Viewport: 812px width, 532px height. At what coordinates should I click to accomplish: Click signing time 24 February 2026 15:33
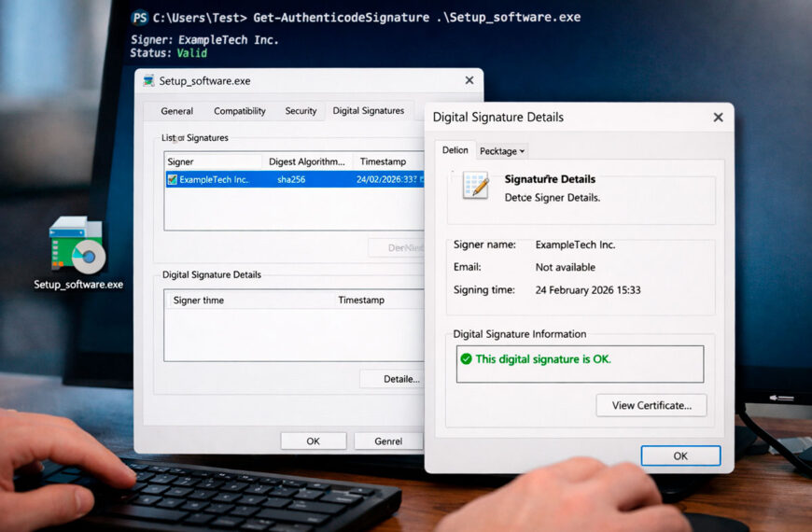tap(588, 290)
